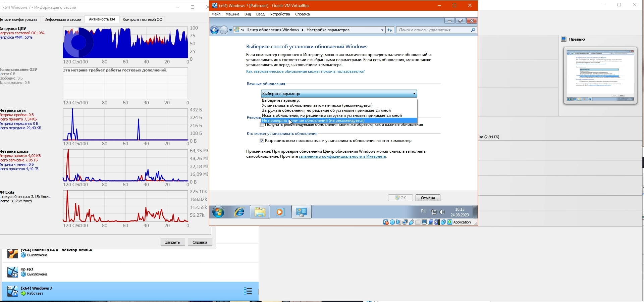Viewport: 644px width, 302px height.
Task: Click the hard disk activity indicator
Action: (x=386, y=222)
